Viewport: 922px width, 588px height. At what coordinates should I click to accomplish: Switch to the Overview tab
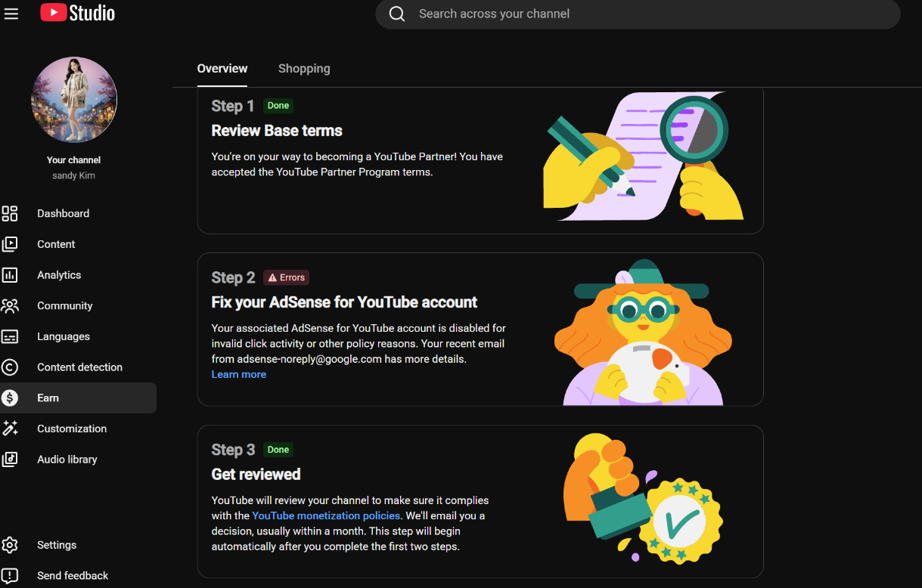[x=222, y=69]
